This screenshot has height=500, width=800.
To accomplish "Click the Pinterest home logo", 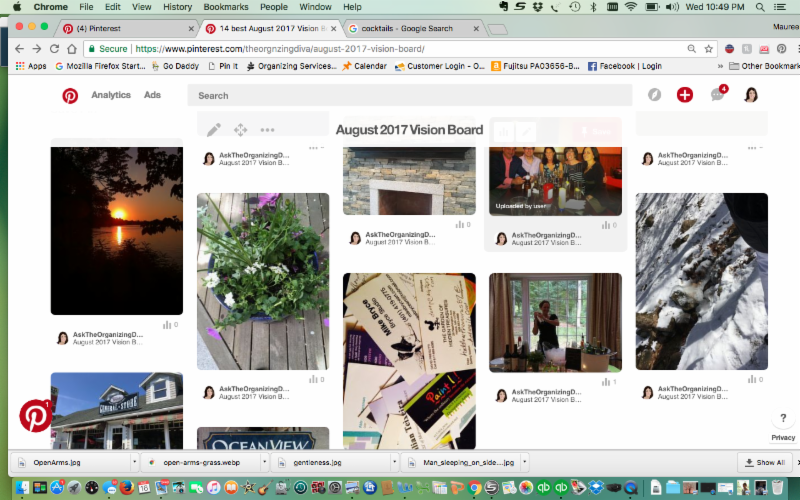I will [70, 96].
